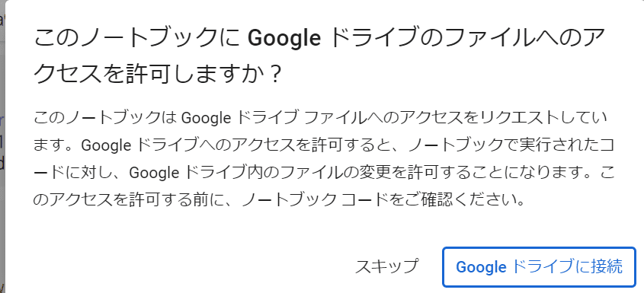Connect via Google ドライブに接続 button
The height and width of the screenshot is (293, 644).
click(x=539, y=266)
